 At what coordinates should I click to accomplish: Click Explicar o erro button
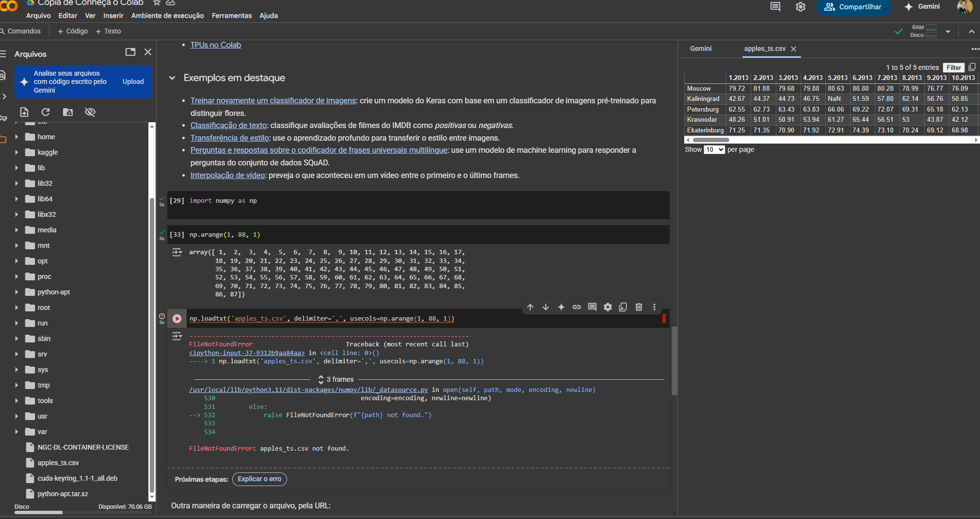[x=259, y=479]
